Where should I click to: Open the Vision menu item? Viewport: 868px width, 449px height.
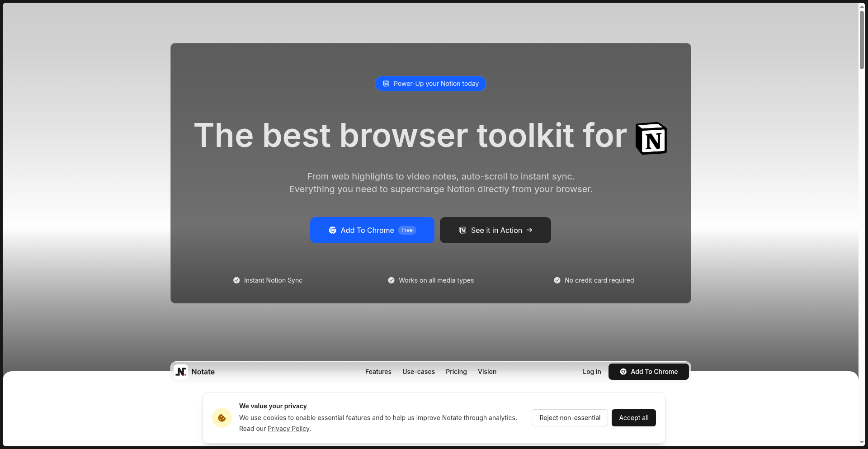click(487, 372)
